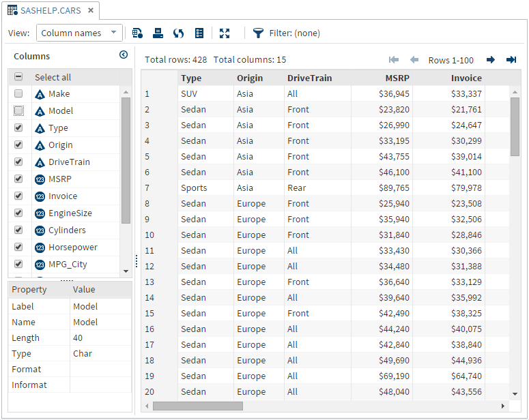Viewport: 529px width, 420px height.
Task: Open the Filter funnel icon
Action: 258,33
